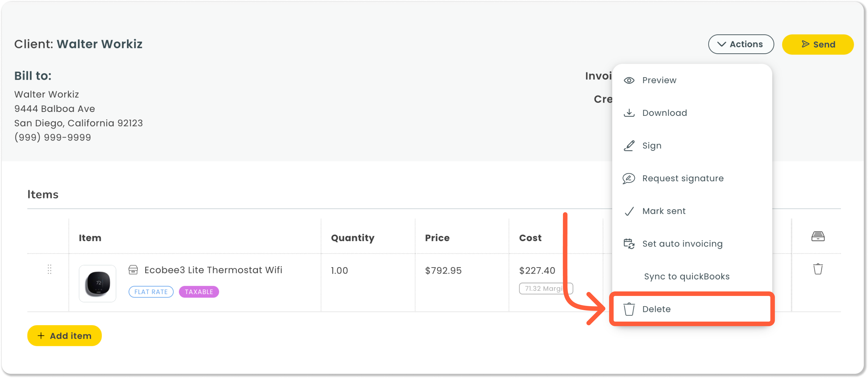Click the download arrow icon
This screenshot has height=378, width=868.
tap(629, 113)
